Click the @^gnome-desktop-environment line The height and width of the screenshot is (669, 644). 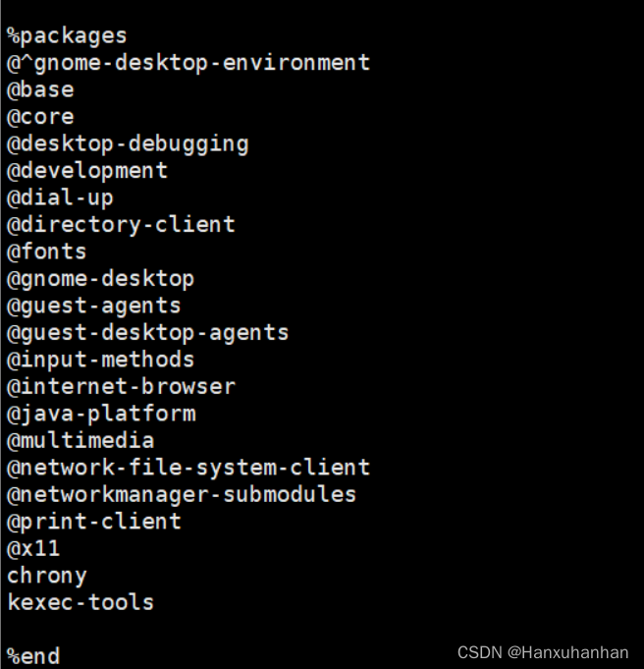tap(188, 63)
